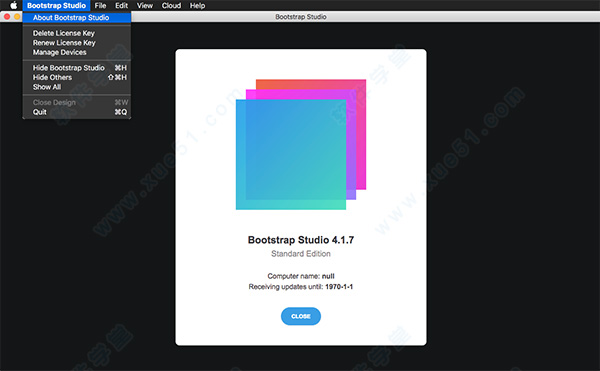
Task: Click the Computer name: null line
Action: coord(301,276)
